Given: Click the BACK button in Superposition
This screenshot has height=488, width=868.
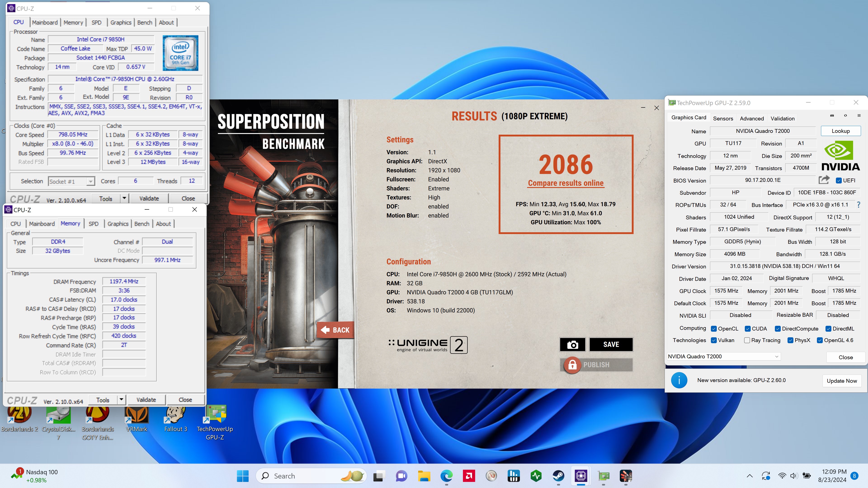Looking at the screenshot, I should click(335, 330).
